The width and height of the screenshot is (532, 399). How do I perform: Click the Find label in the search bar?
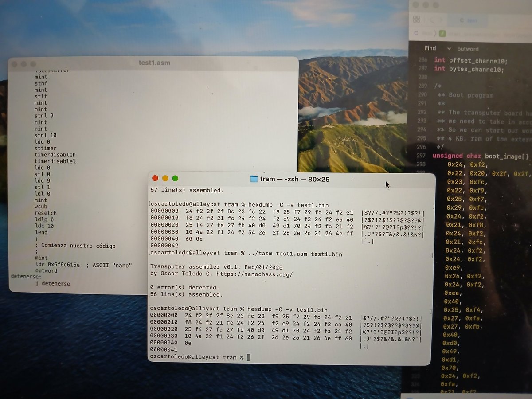click(430, 49)
